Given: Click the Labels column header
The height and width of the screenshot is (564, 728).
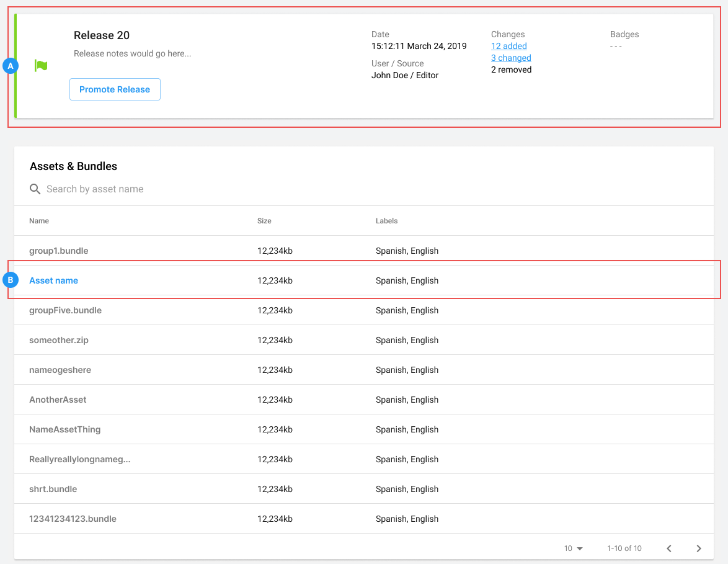Looking at the screenshot, I should 386,221.
